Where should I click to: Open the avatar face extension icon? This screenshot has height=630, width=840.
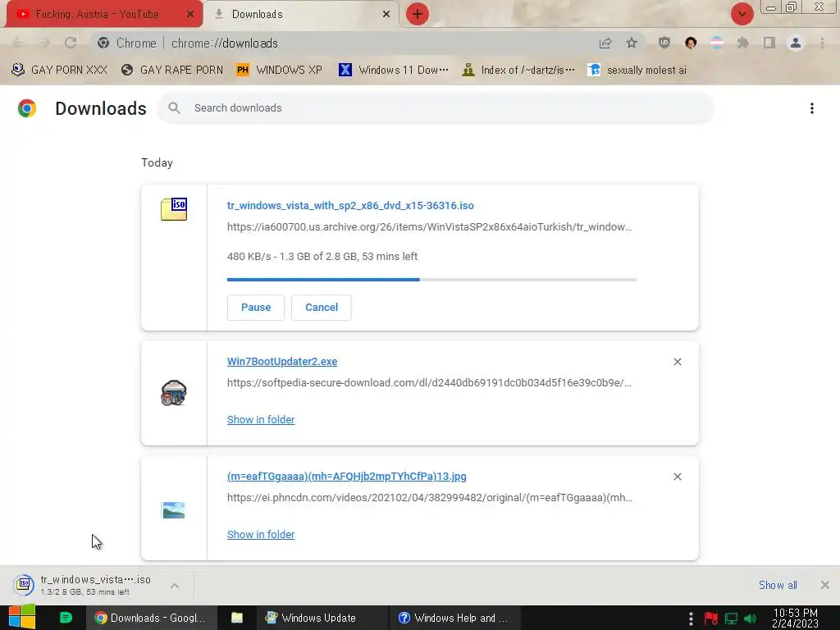691,43
